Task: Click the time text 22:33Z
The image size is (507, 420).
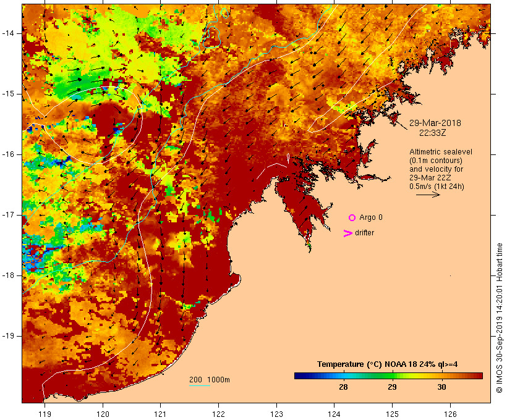Action: (433, 133)
